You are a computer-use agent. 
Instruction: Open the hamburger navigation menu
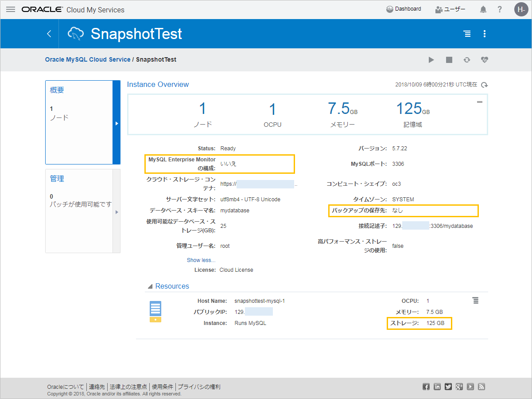[11, 9]
